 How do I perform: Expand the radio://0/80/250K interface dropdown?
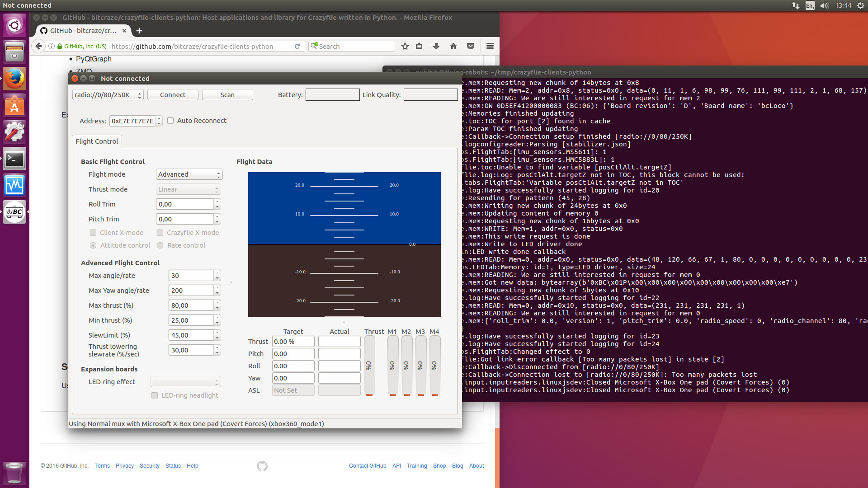tap(108, 95)
